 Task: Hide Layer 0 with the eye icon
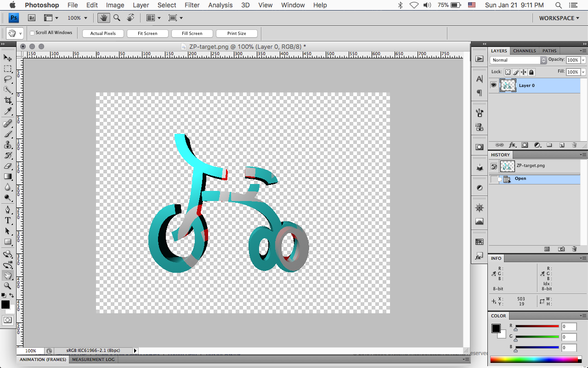493,85
